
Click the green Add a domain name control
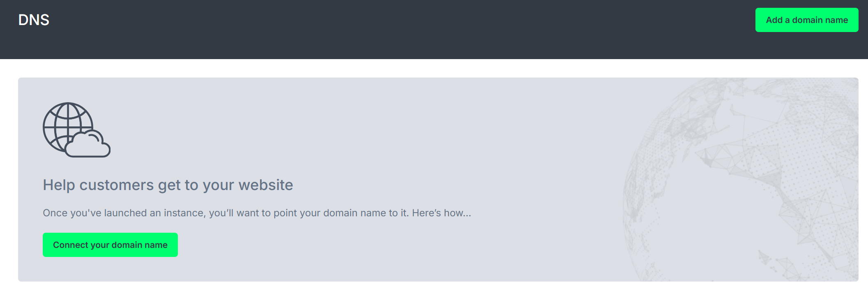[806, 19]
